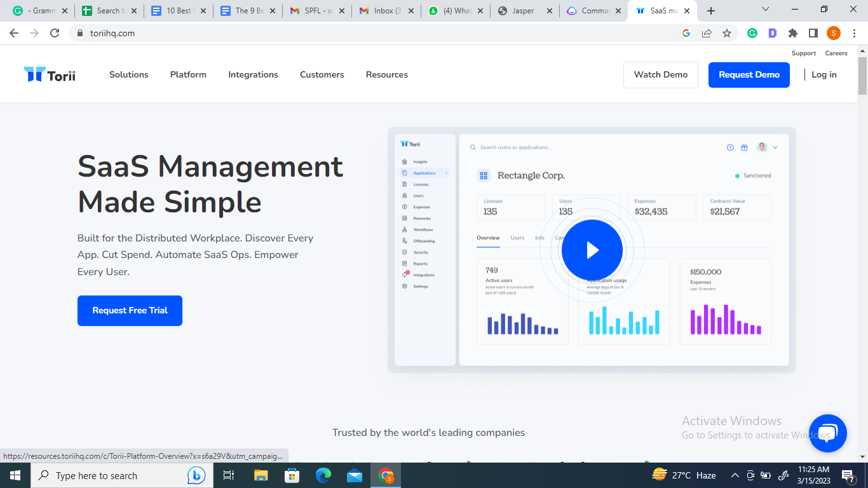
Task: Follow the Log in link
Action: (824, 75)
